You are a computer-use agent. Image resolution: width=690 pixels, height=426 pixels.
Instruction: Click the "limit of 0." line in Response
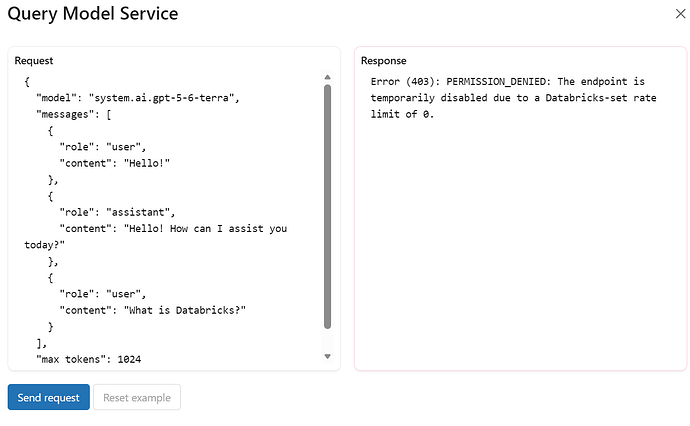tap(402, 114)
